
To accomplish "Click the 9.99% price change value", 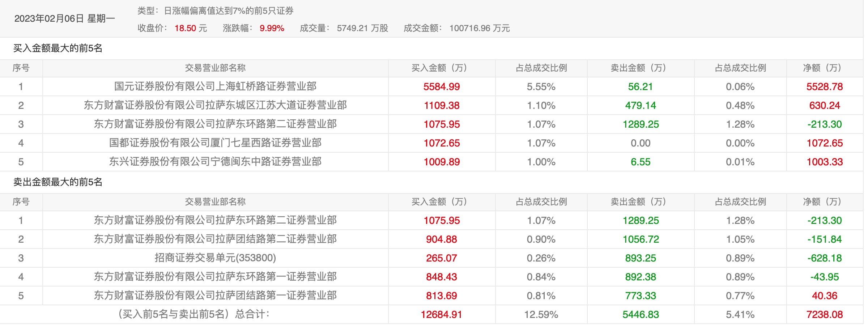I will pos(272,28).
